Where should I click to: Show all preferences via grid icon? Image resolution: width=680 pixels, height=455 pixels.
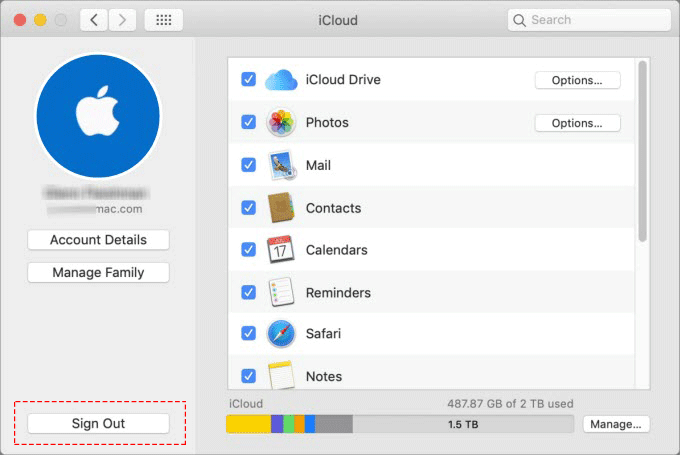[x=163, y=20]
